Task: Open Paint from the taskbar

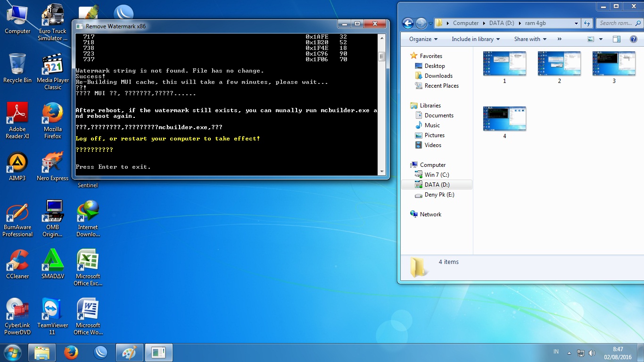Action: click(x=130, y=352)
